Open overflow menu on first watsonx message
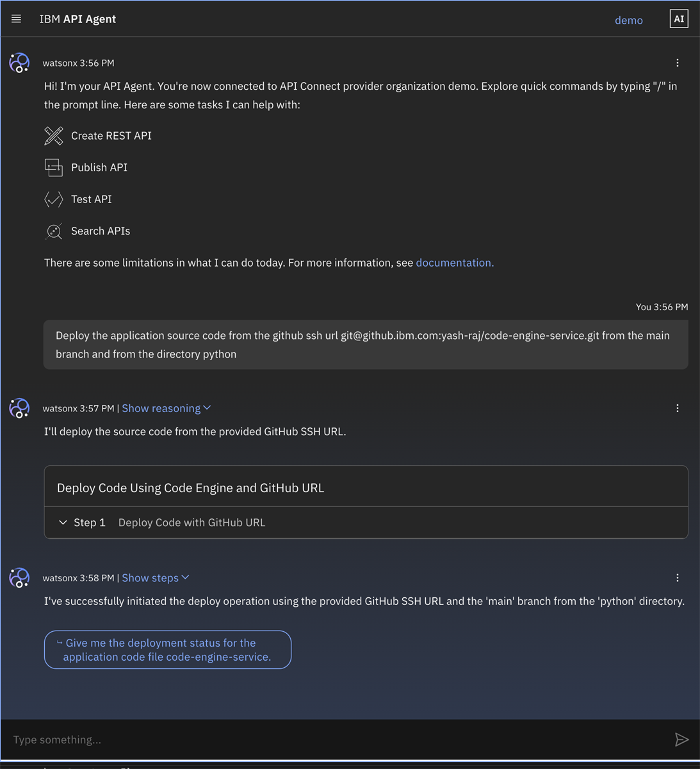Image resolution: width=700 pixels, height=769 pixels. [x=678, y=62]
